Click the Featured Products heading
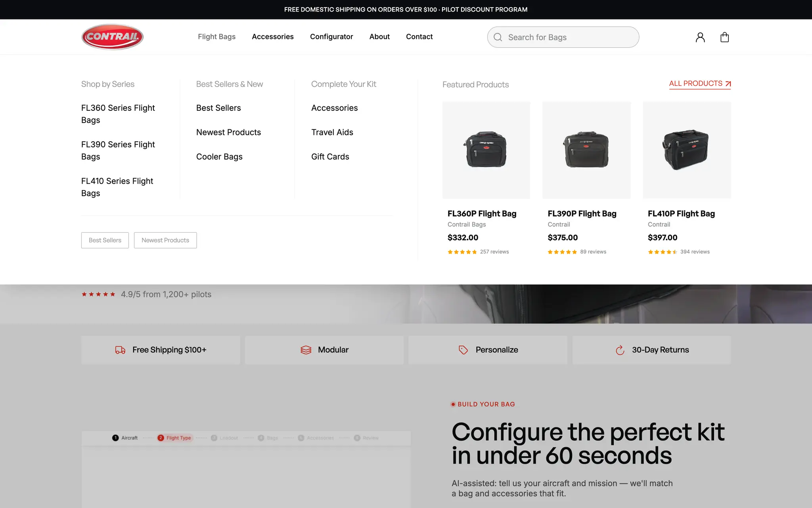This screenshot has width=812, height=508. (x=475, y=85)
